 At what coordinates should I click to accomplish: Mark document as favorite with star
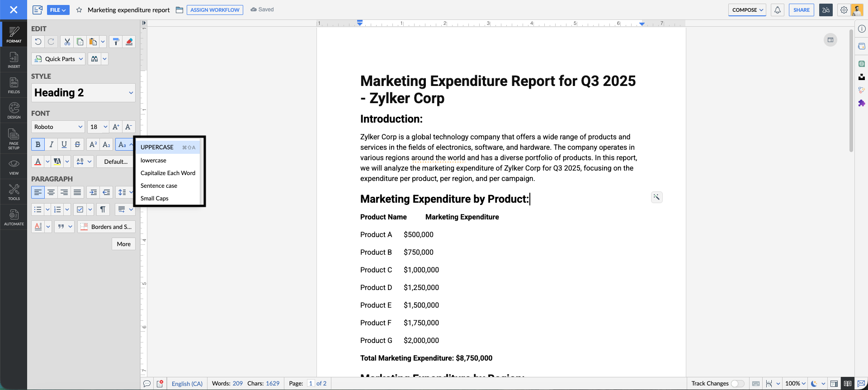pos(79,10)
